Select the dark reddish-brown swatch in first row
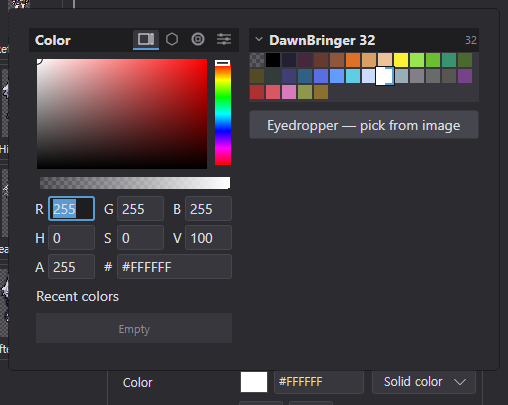 tap(321, 60)
